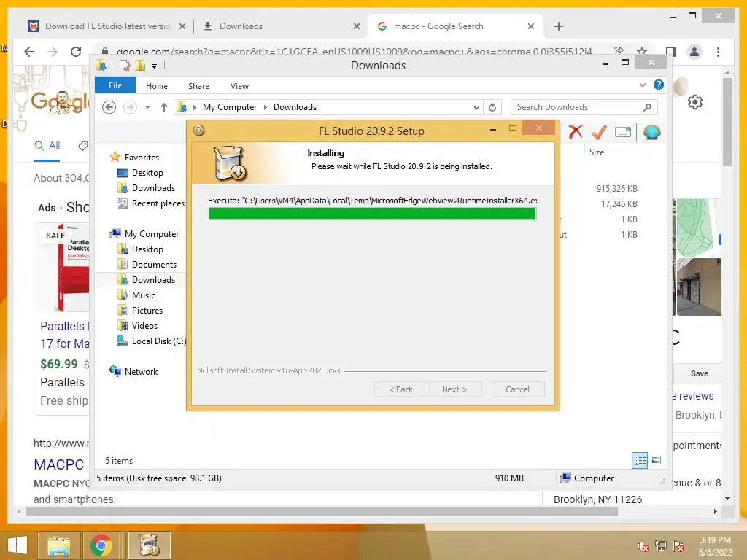The height and width of the screenshot is (560, 747).
Task: Open the MACPC search result link
Action: 59,464
